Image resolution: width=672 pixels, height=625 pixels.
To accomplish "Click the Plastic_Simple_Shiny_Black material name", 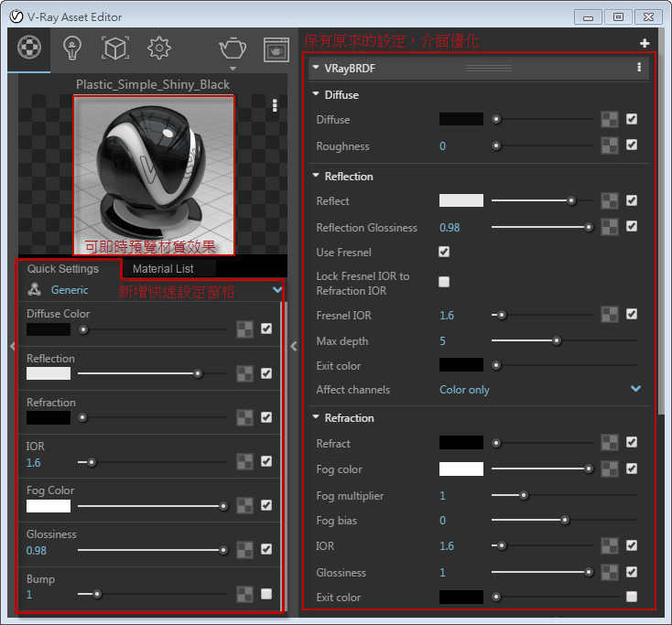I will click(153, 84).
